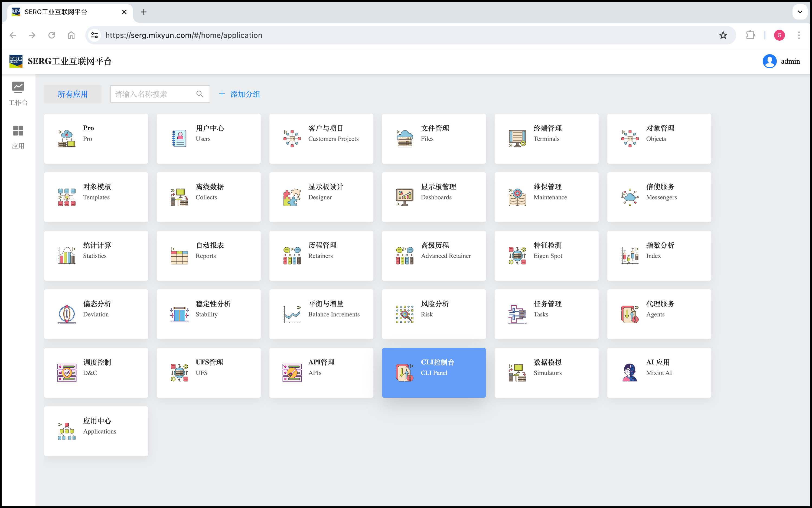Open the AI 应用 Mixiot AI icon
This screenshot has height=508, width=812.
tap(630, 372)
